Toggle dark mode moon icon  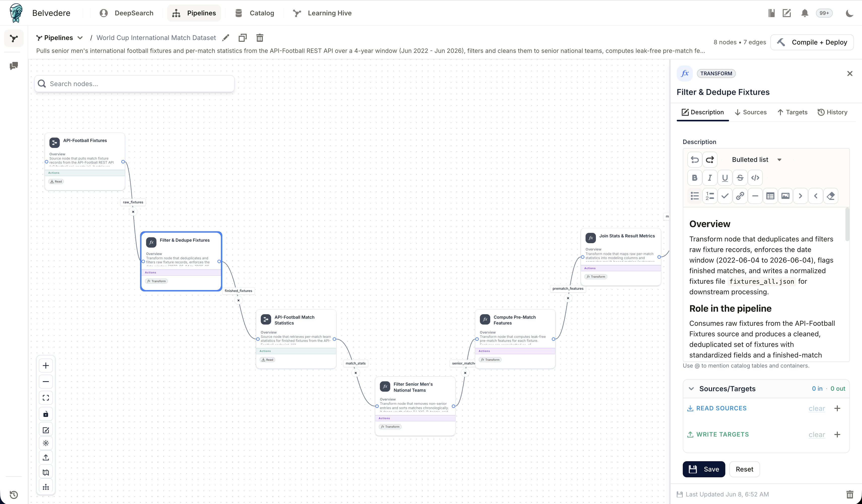[x=849, y=13]
